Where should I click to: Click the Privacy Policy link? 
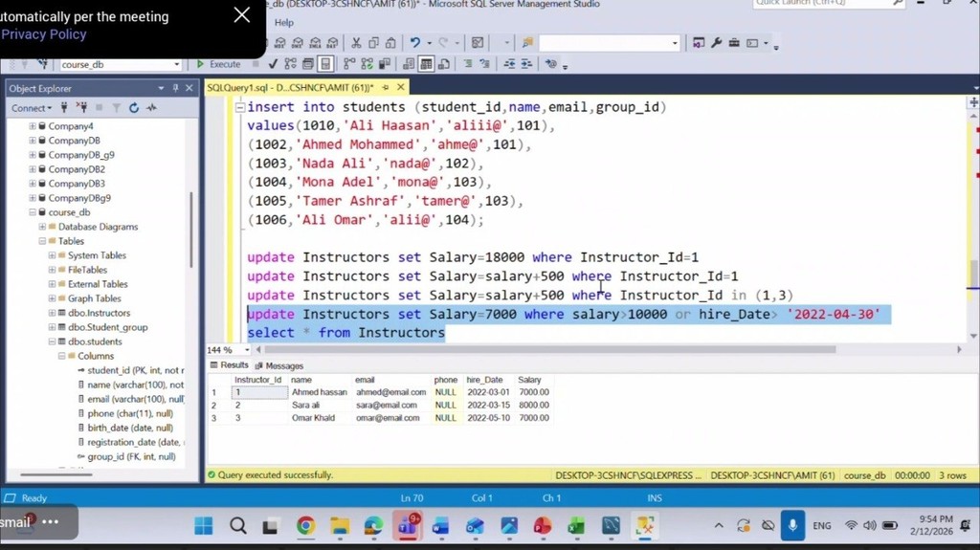coord(44,34)
